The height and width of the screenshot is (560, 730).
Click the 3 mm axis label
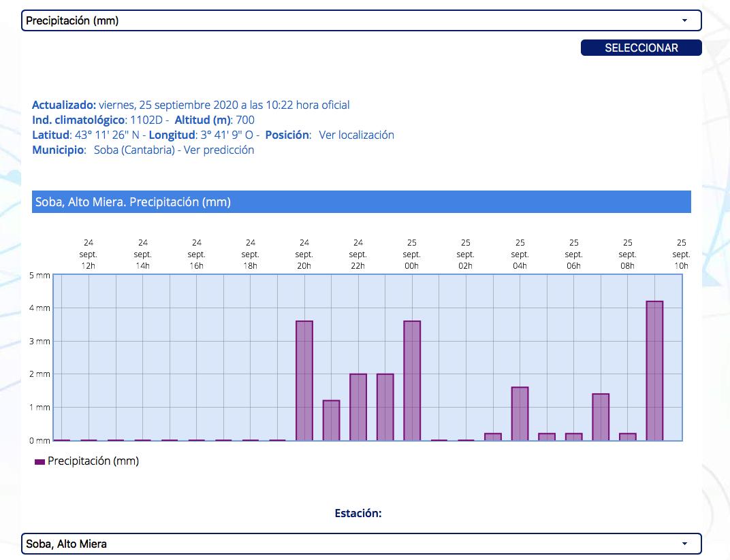(39, 342)
